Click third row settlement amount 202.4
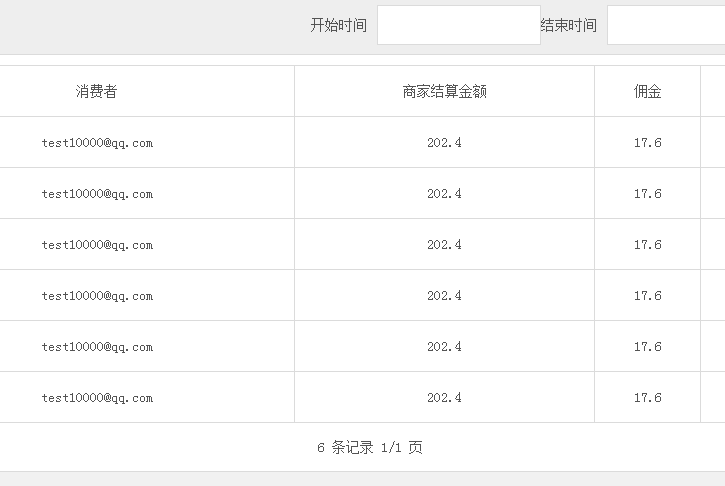 pyautogui.click(x=444, y=244)
